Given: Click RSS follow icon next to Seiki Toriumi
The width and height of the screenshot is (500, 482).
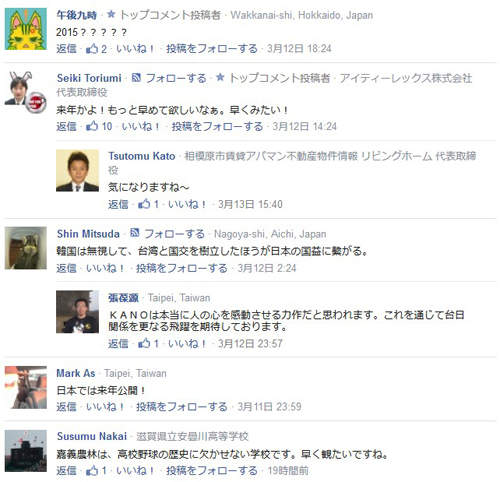Looking at the screenshot, I should click(x=136, y=78).
